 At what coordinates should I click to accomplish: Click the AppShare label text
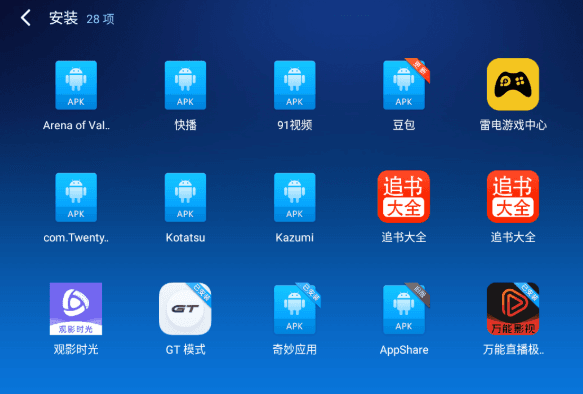click(x=404, y=350)
